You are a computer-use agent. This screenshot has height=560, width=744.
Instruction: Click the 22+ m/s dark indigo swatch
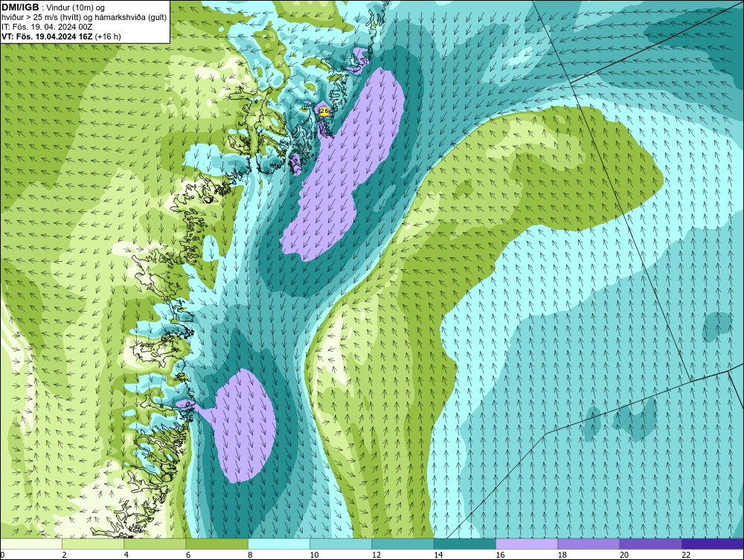tap(713, 544)
